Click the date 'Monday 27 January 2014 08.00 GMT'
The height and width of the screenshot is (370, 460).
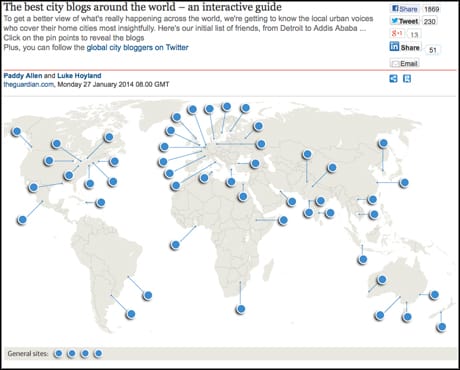[113, 84]
